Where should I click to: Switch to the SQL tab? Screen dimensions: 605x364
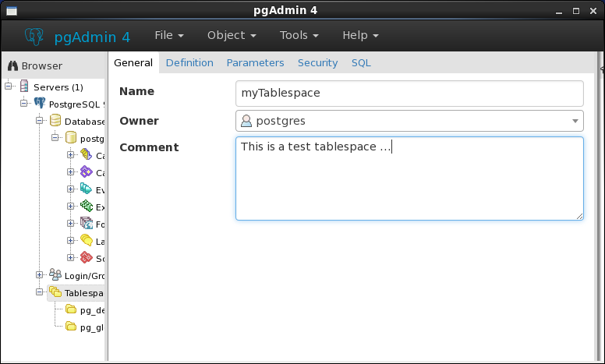click(361, 63)
